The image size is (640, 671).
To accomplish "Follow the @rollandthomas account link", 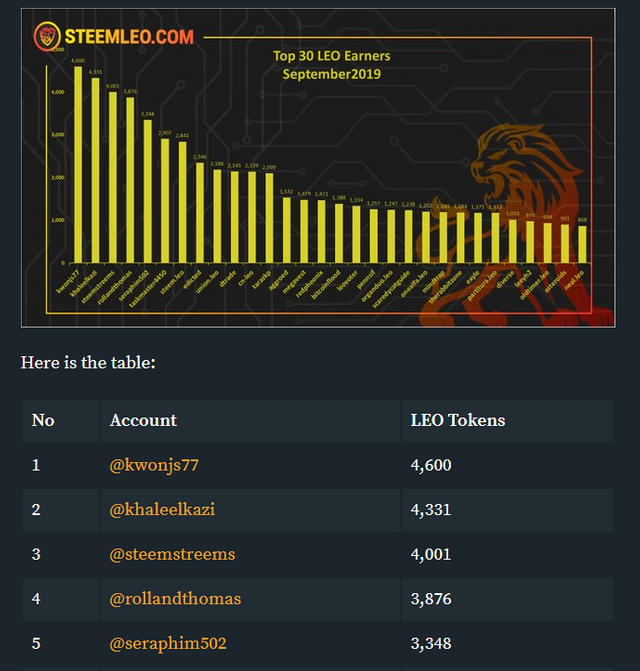I will (x=175, y=599).
